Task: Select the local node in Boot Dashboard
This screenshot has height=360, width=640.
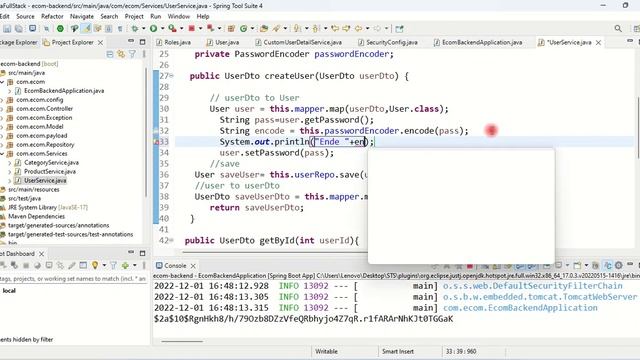Action: (9, 291)
